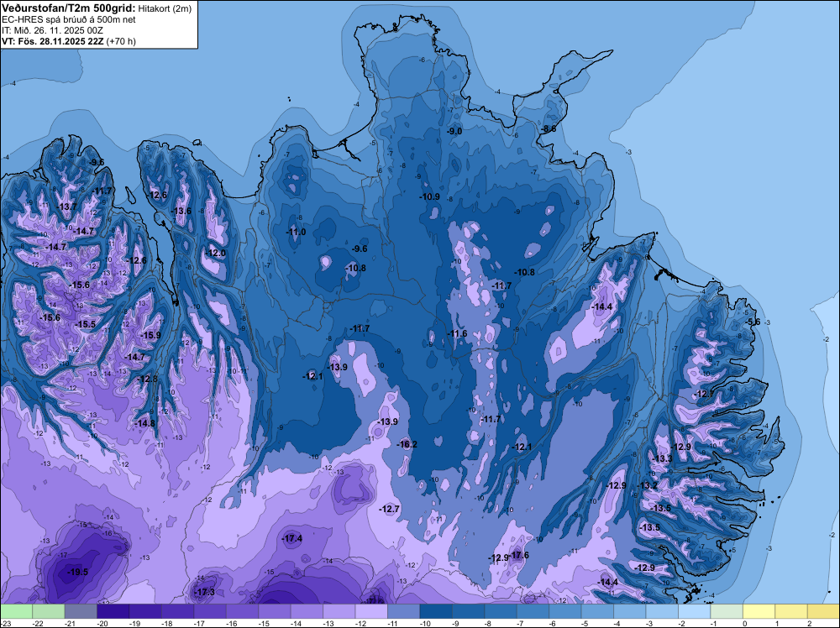This screenshot has width=840, height=628.
Task: Click the 'Hitakort (2m)' header text
Action: point(165,8)
